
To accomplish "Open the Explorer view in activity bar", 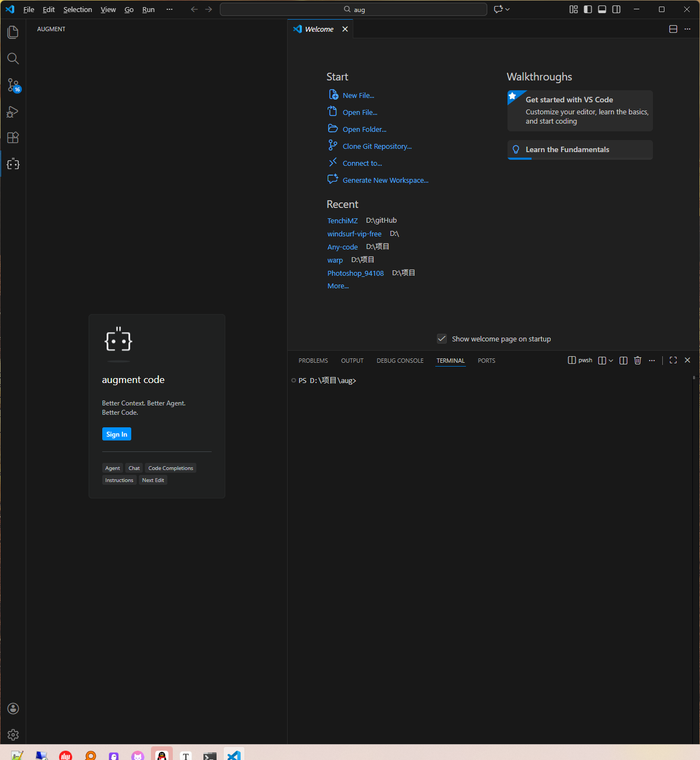I will 13,32.
